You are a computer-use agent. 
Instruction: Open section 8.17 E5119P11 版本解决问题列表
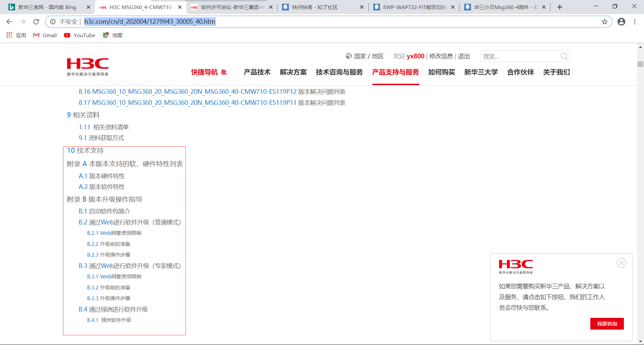(212, 103)
